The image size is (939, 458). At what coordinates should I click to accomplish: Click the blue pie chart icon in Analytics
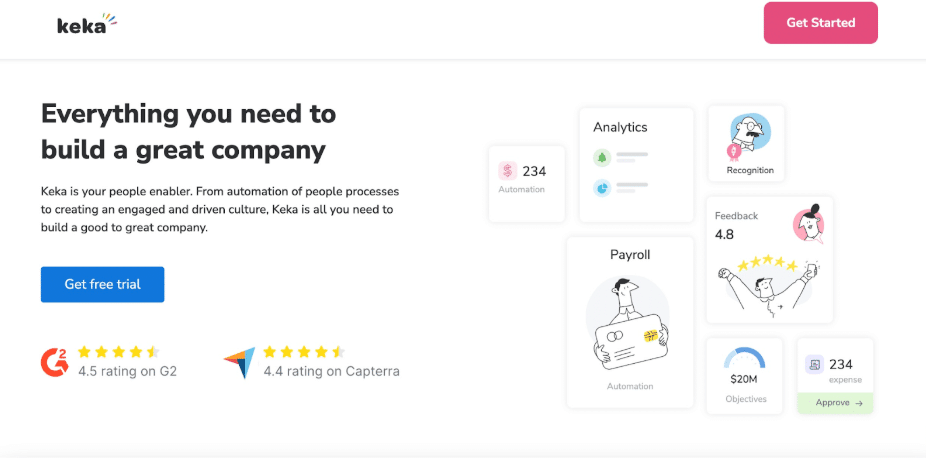(x=602, y=188)
